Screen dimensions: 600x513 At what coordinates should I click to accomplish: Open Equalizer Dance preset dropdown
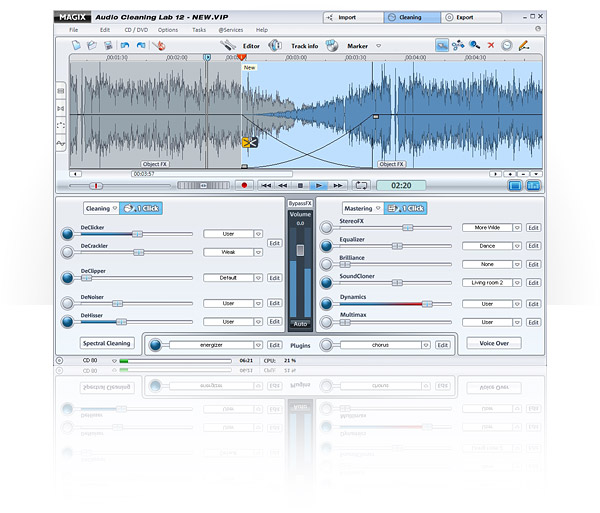pos(517,246)
